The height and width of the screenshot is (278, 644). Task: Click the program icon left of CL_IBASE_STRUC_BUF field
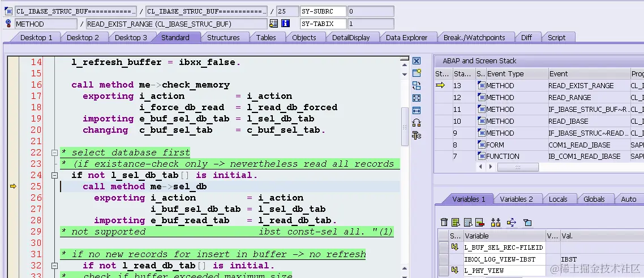(x=8, y=11)
